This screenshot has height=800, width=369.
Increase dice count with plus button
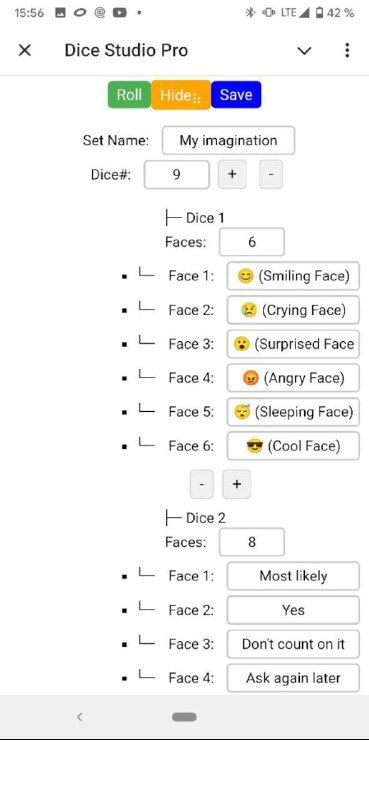pyautogui.click(x=232, y=174)
